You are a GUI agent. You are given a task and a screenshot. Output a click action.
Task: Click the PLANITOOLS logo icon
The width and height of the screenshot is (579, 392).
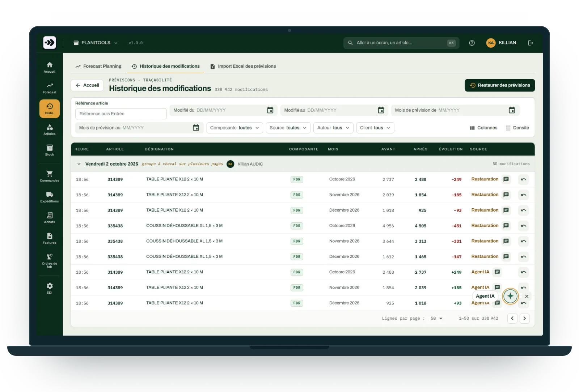[x=50, y=43]
